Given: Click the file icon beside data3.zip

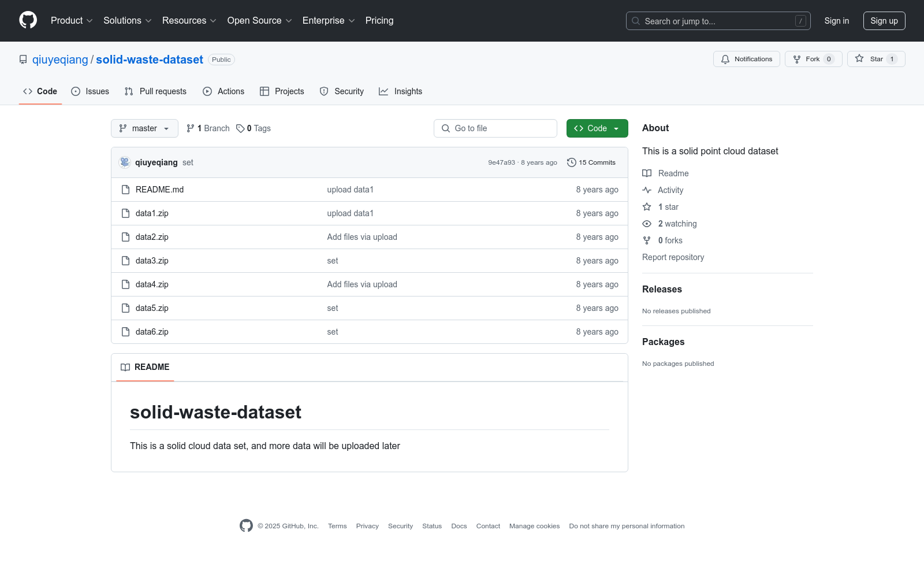Looking at the screenshot, I should [x=126, y=261].
